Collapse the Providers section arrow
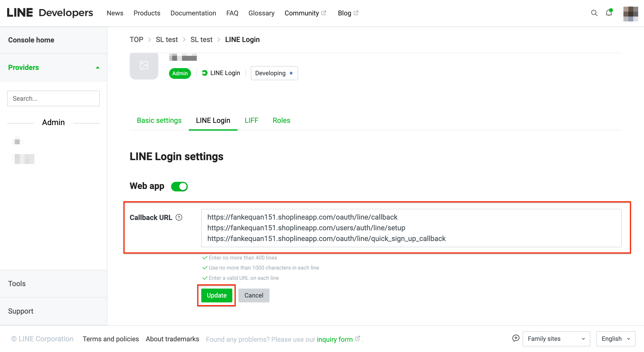Viewport: 644px width, 352px height. [x=97, y=67]
